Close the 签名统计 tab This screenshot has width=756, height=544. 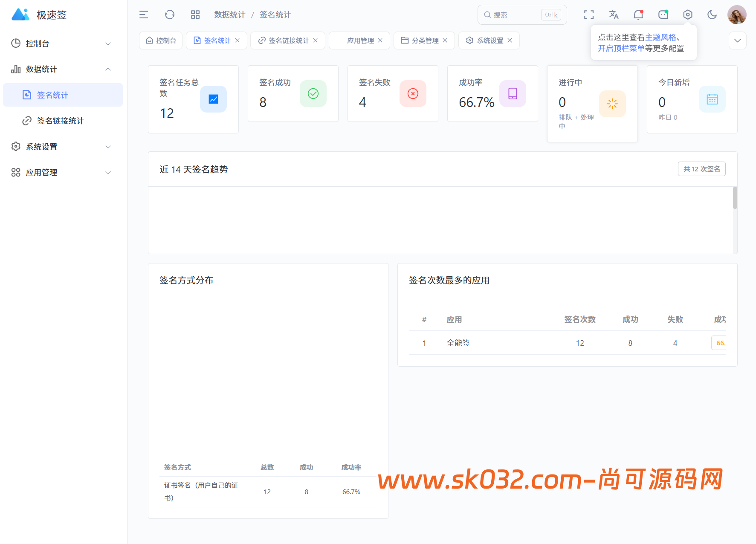238,41
